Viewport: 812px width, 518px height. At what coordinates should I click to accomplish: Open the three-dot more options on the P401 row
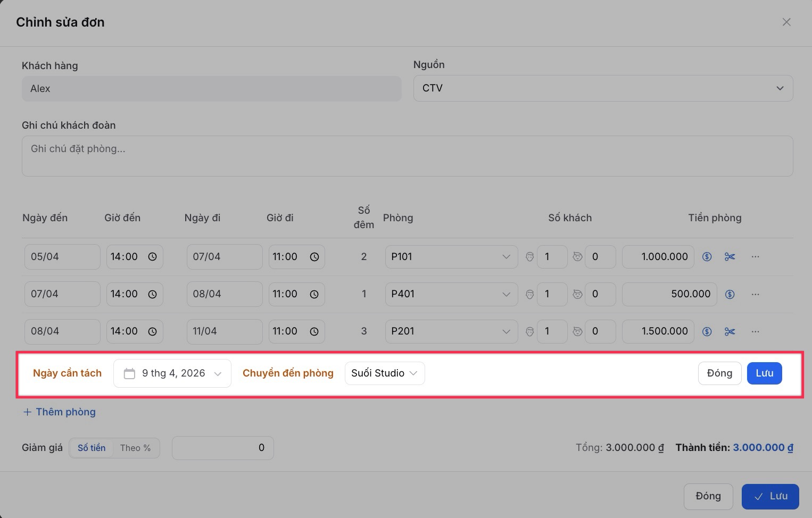point(755,294)
